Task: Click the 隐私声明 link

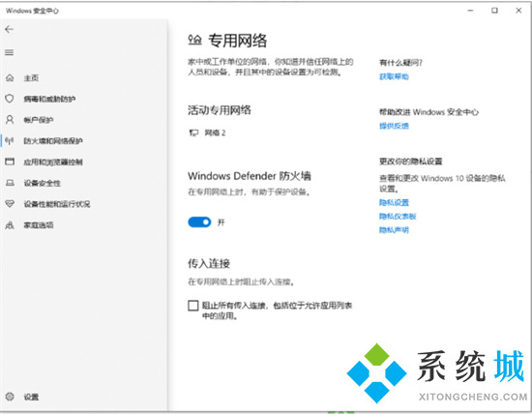Action: 394,230
